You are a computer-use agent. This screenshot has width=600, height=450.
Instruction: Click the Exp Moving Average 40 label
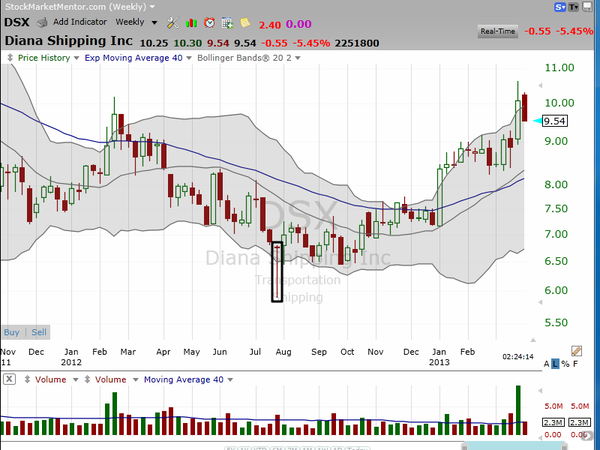(x=134, y=58)
